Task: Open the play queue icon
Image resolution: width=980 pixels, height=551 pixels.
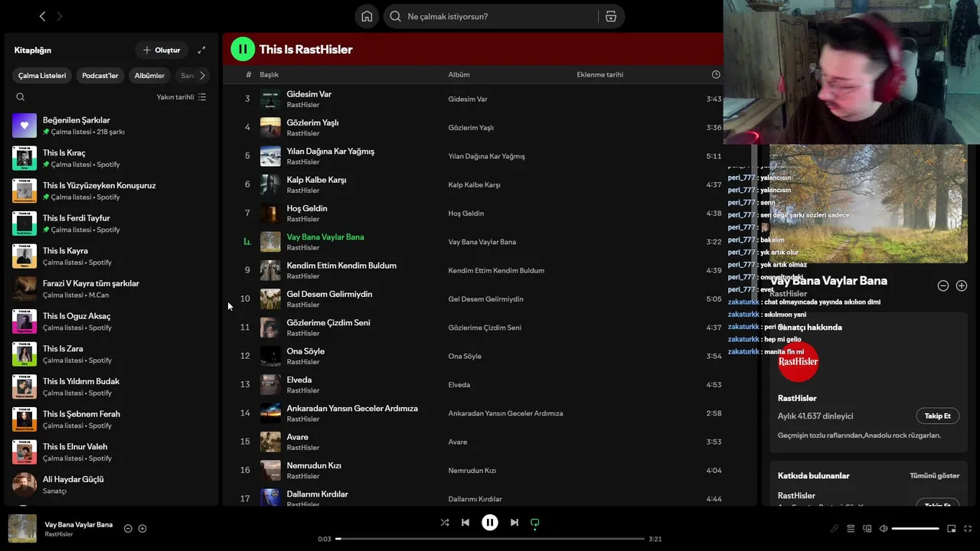Action: 851,528
